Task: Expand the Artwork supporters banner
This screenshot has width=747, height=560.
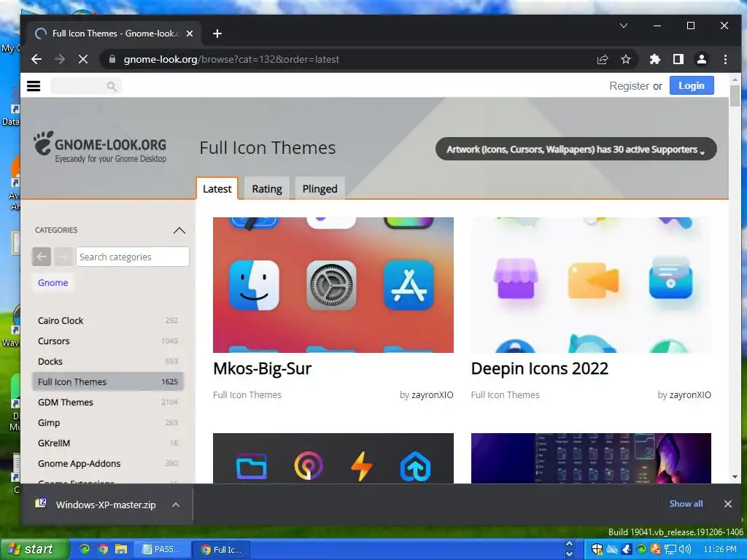Action: [576, 149]
